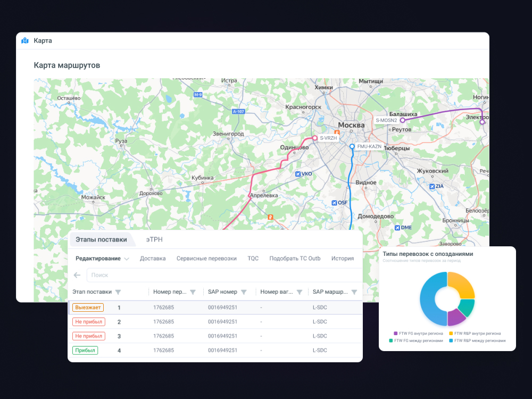
Task: Open the SAP номер column filter
Action: tap(244, 292)
